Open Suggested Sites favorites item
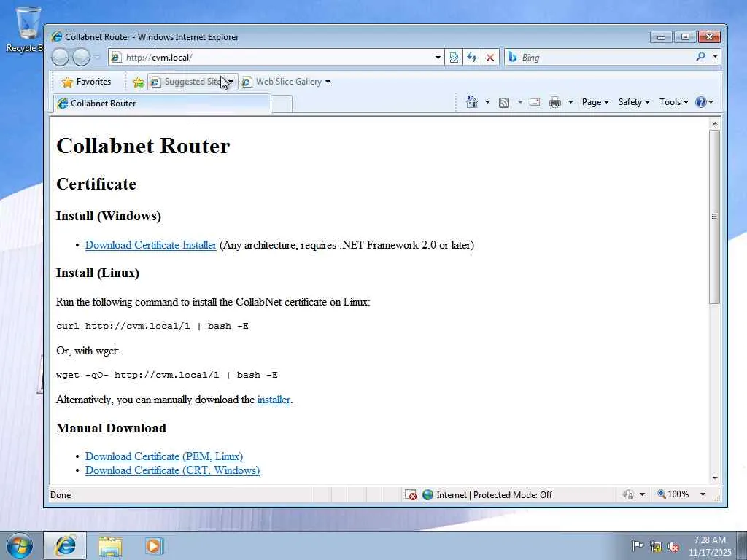This screenshot has width=747, height=560. pos(193,82)
